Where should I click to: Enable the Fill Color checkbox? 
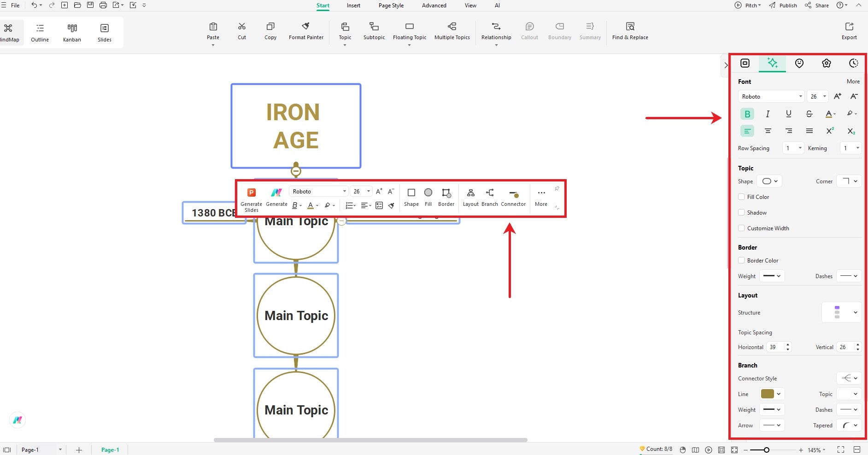coord(741,197)
